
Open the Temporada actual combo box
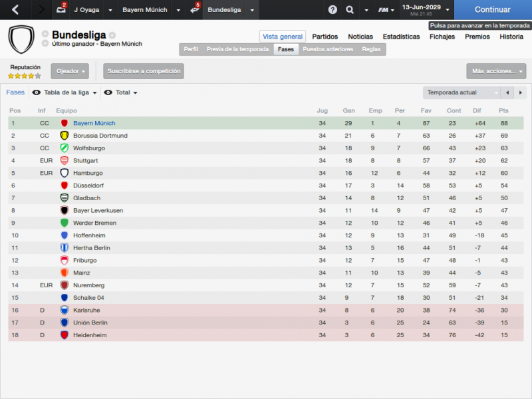(462, 92)
